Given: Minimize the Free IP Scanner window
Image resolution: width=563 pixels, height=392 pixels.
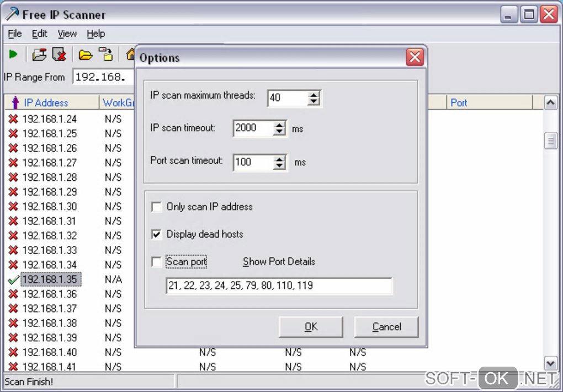Looking at the screenshot, I should (x=508, y=15).
